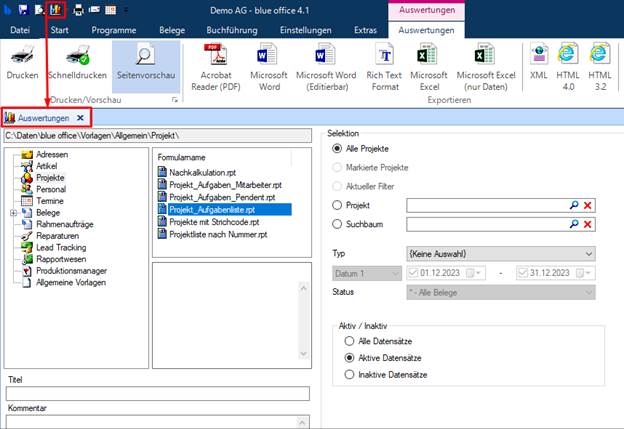This screenshot has height=429, width=624.
Task: Switch to the Extras ribbon tab
Action: point(365,30)
